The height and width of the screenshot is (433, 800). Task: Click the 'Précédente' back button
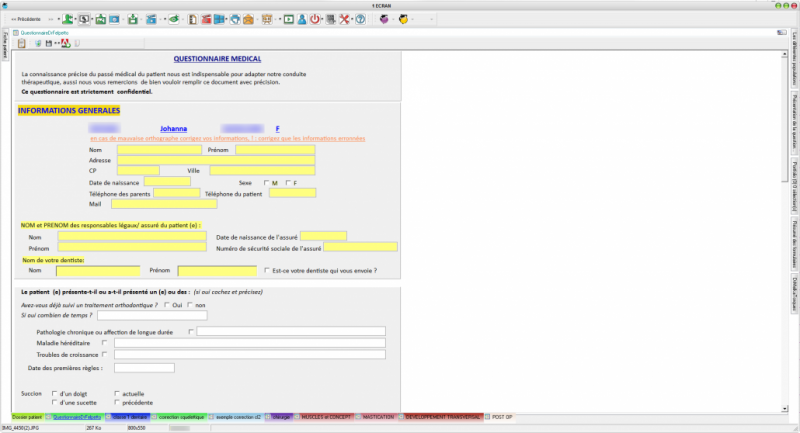(x=27, y=19)
